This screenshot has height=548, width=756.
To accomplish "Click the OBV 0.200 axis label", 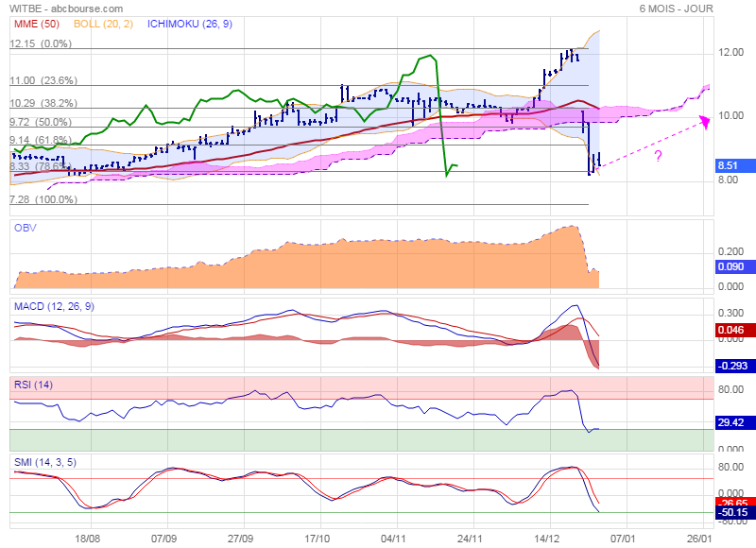I will pos(730,251).
